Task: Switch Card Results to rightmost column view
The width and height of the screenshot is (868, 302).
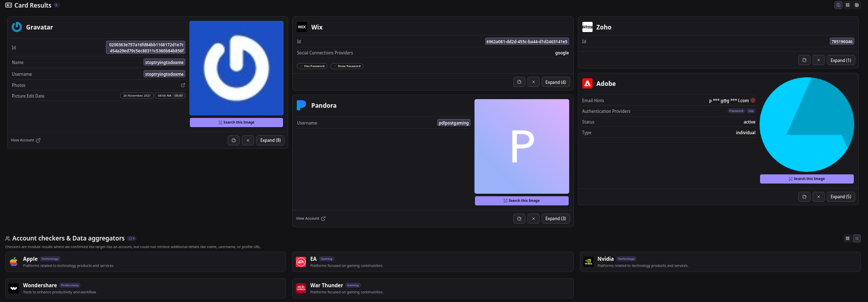Action: pos(857,5)
